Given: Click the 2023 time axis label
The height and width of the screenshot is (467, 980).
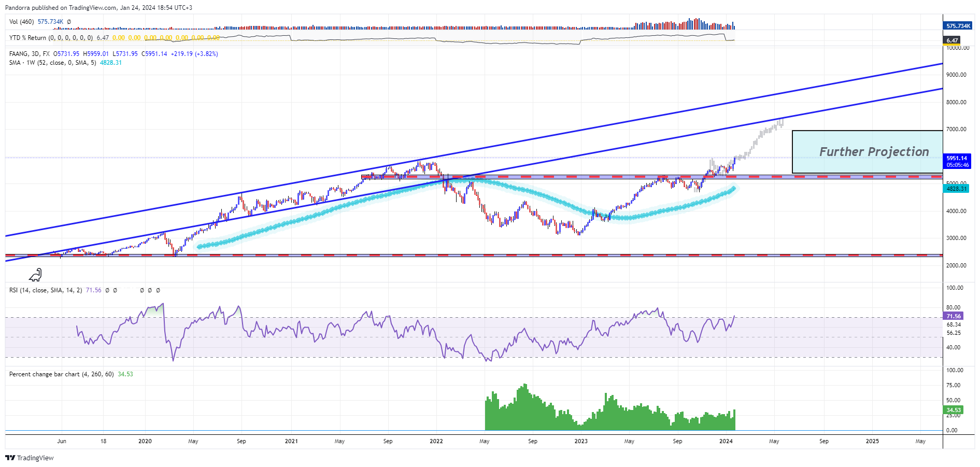Looking at the screenshot, I should (581, 441).
